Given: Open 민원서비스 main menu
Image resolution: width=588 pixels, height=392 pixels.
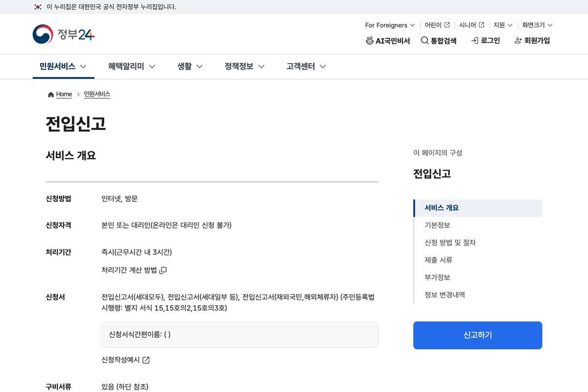Looking at the screenshot, I should 63,66.
